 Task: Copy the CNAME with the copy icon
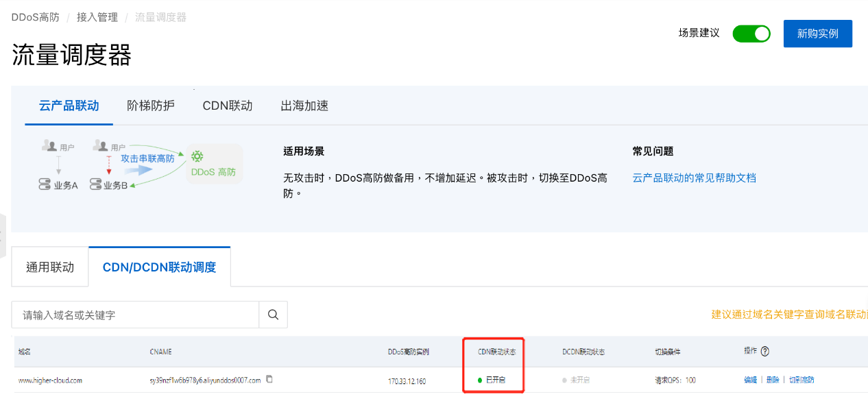tap(269, 379)
